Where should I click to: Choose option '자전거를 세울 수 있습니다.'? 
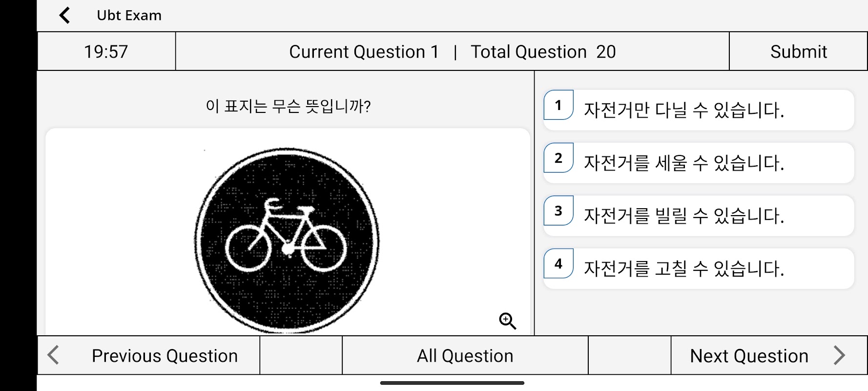point(683,163)
